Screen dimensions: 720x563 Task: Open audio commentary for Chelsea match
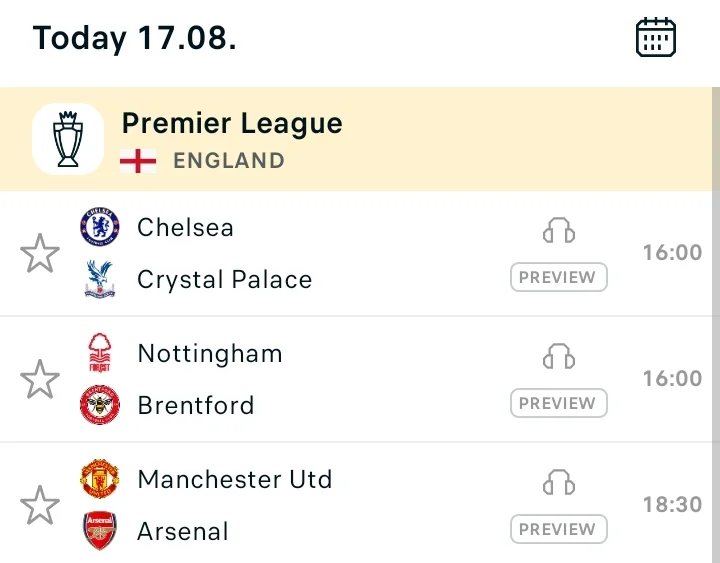559,230
